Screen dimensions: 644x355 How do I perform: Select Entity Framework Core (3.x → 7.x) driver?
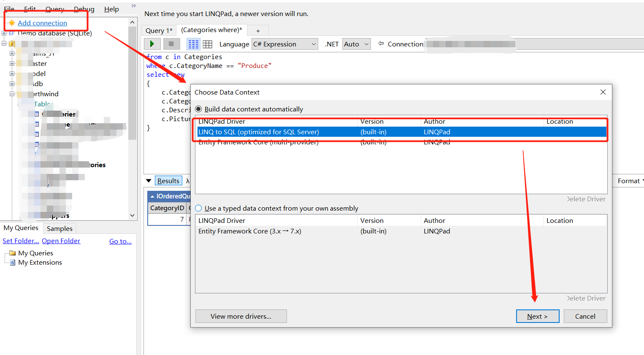pyautogui.click(x=402, y=231)
